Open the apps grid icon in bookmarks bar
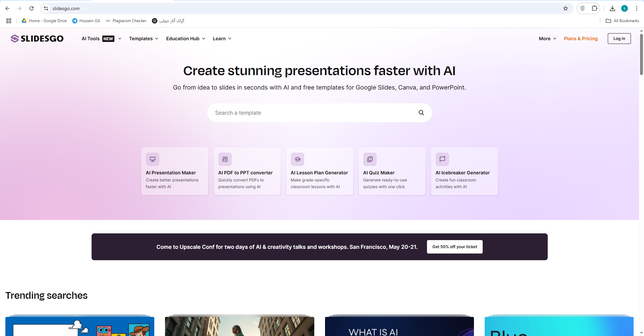The height and width of the screenshot is (336, 644). pos(9,21)
